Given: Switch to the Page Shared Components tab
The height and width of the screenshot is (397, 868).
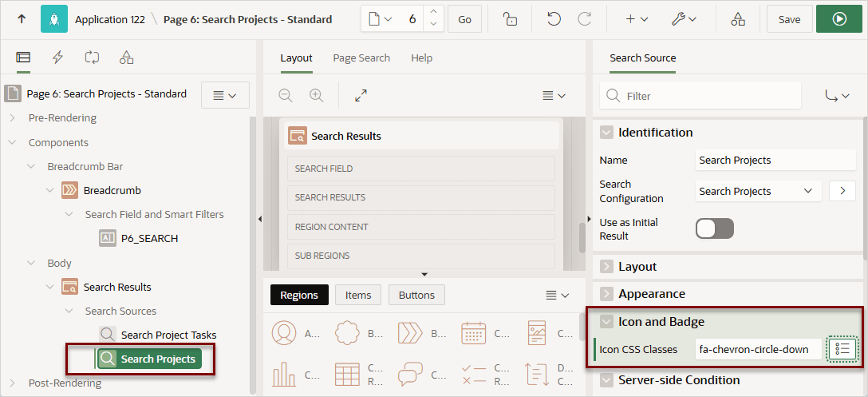Looking at the screenshot, I should pyautogui.click(x=127, y=58).
